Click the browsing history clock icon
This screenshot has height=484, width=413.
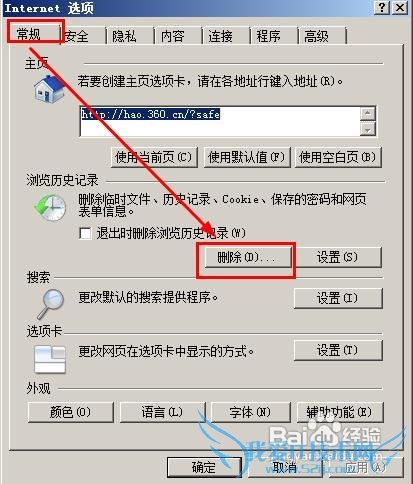[50, 208]
